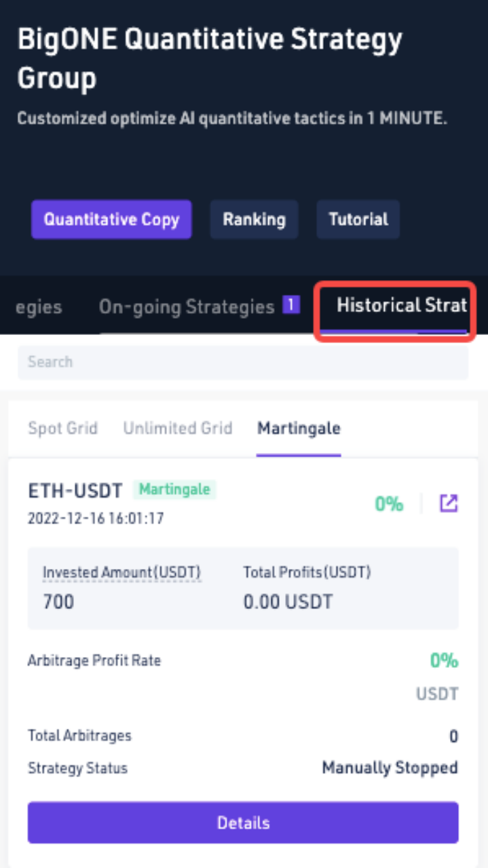Screen dimensions: 488x868
Task: Open the share icon beside 0%
Action: coord(449,503)
